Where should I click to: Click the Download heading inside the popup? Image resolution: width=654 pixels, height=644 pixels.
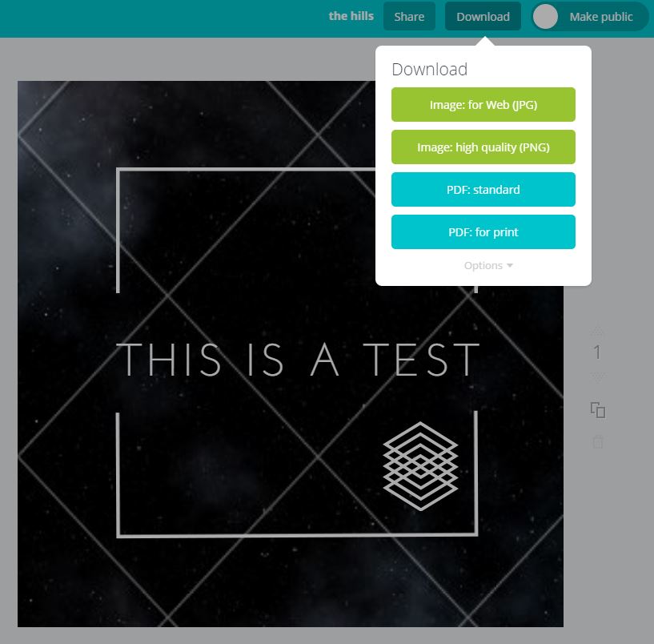tap(429, 70)
